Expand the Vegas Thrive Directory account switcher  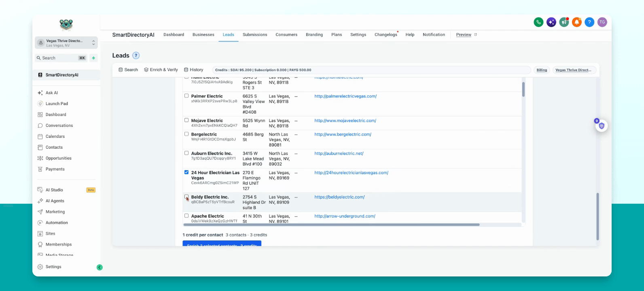[x=66, y=43]
